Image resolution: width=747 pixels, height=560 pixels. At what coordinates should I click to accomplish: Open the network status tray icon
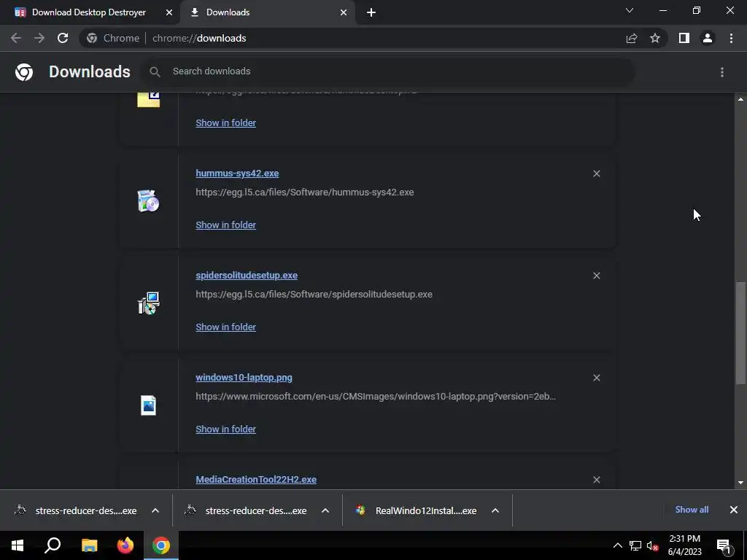pyautogui.click(x=635, y=545)
